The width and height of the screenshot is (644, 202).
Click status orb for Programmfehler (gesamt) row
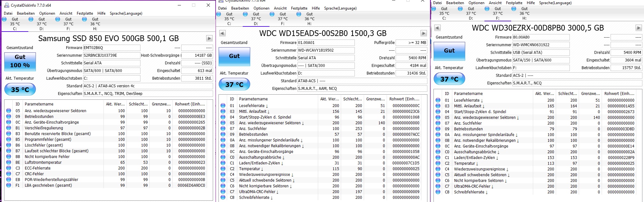coord(9,139)
